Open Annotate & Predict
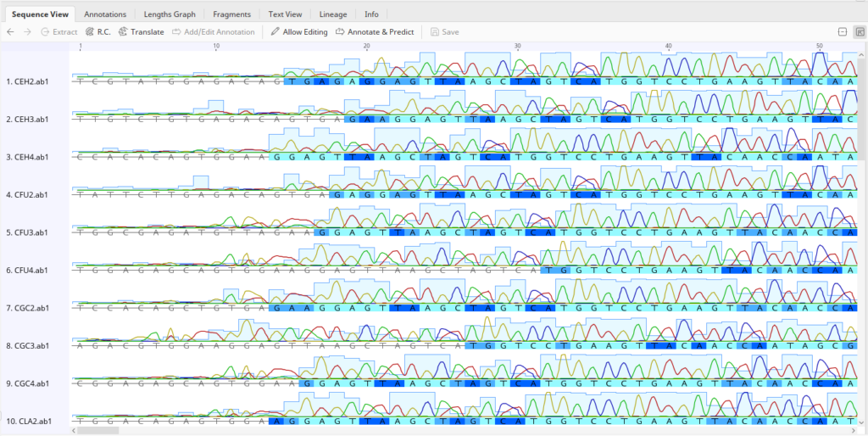The image size is (868, 436). pos(375,32)
